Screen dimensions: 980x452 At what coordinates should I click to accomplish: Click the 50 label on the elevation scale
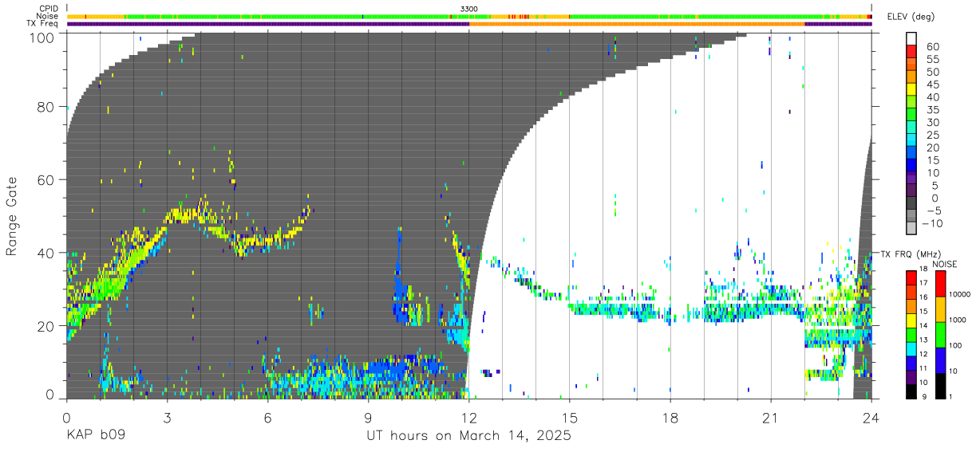(933, 72)
